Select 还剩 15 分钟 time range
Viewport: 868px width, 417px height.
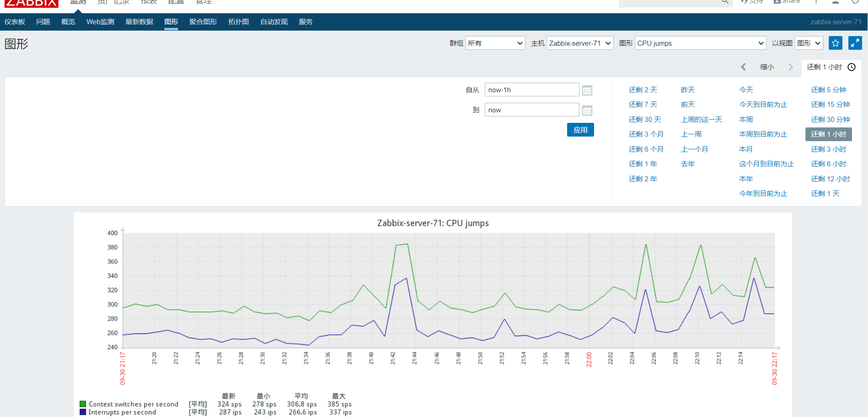click(x=831, y=105)
